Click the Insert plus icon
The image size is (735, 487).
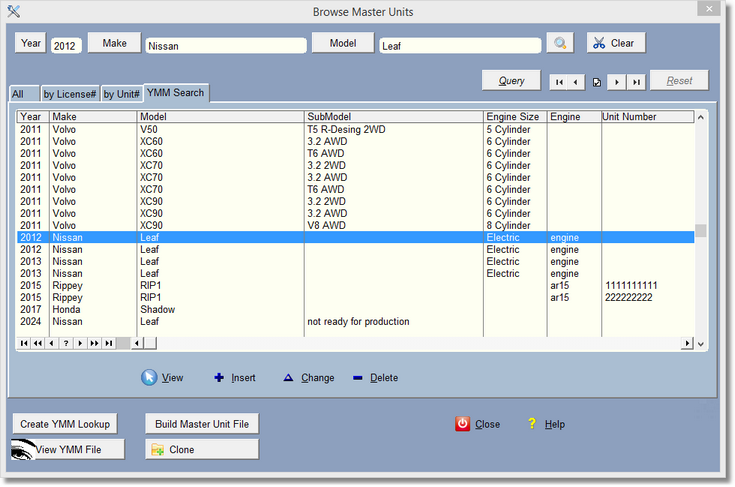point(219,378)
